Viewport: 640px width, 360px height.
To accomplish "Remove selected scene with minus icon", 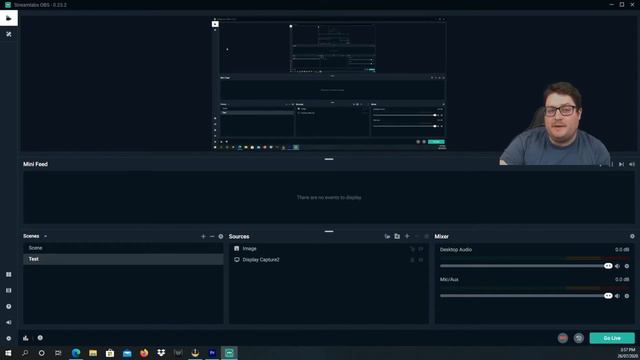I will 212,236.
